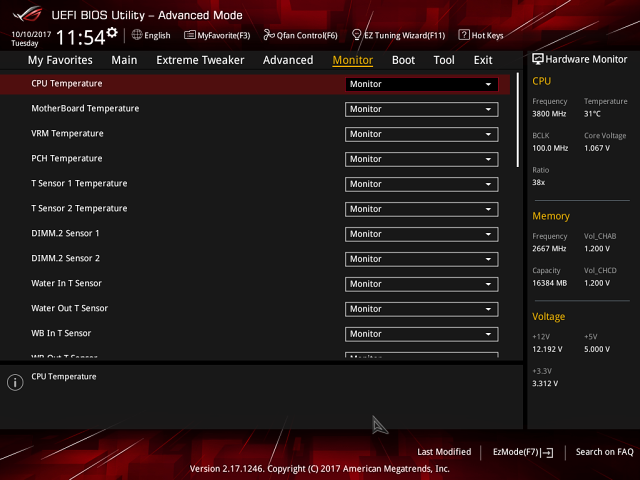Click the 10/10/2017 date text

tap(31, 34)
